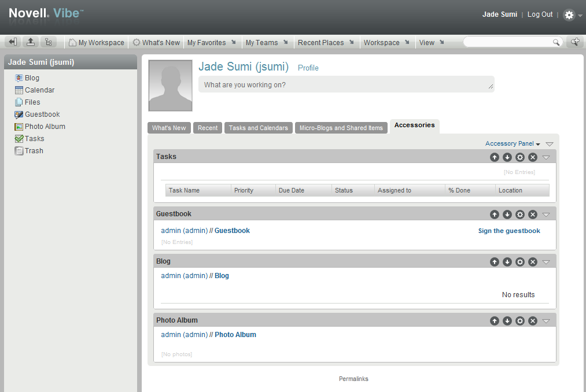The width and height of the screenshot is (586, 392).
Task: Open Jade Sumi's Profile link
Action: pyautogui.click(x=308, y=68)
